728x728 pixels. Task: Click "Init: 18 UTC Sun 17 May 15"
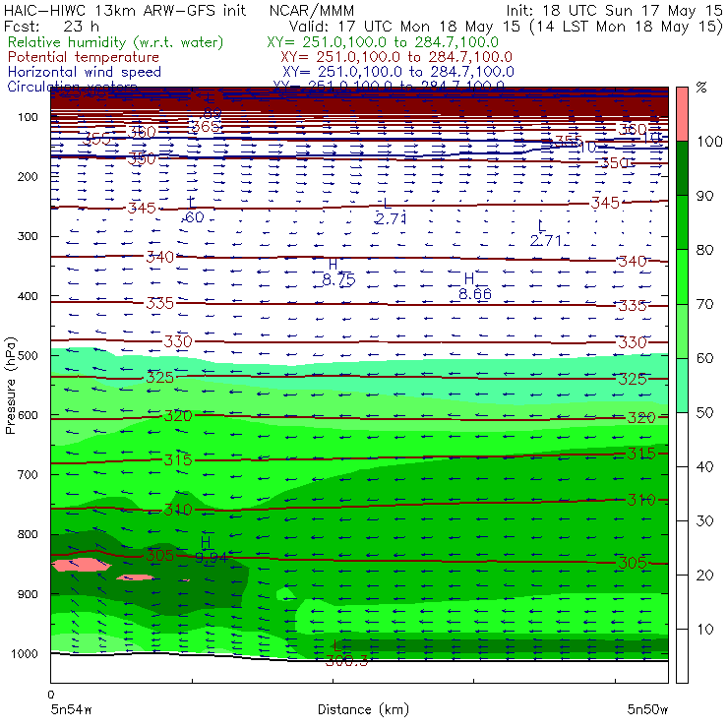pyautogui.click(x=614, y=10)
